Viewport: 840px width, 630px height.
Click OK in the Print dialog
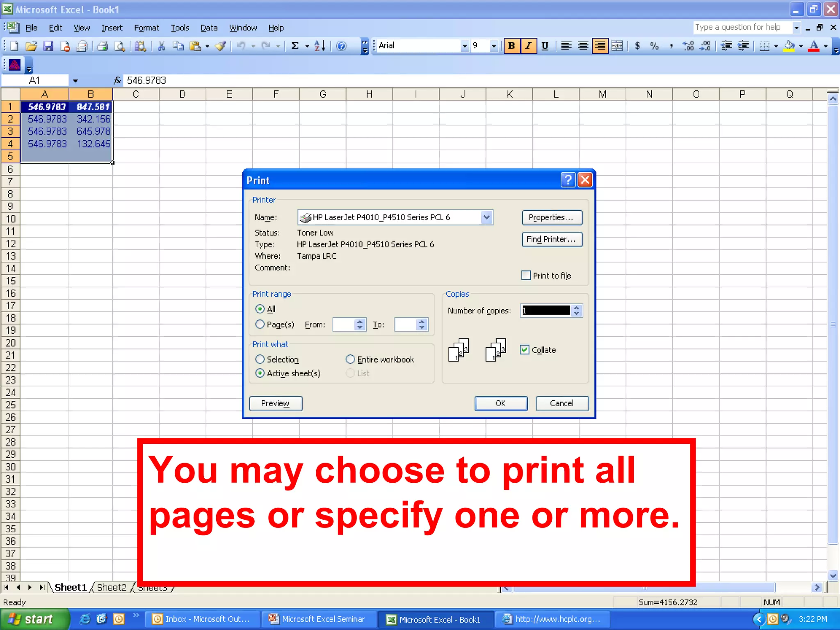point(501,403)
